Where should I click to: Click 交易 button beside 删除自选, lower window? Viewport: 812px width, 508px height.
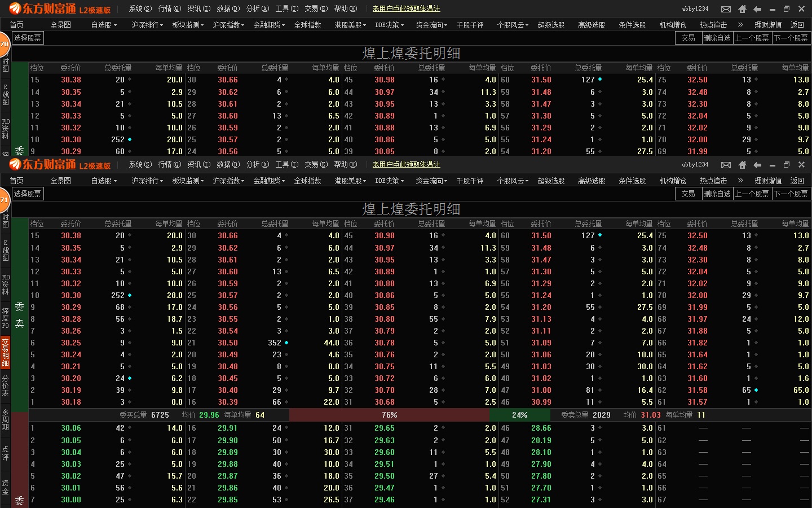point(688,194)
